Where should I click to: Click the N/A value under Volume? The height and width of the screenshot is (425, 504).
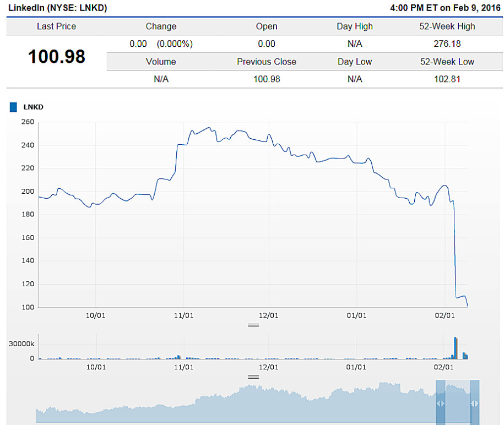tap(161, 79)
